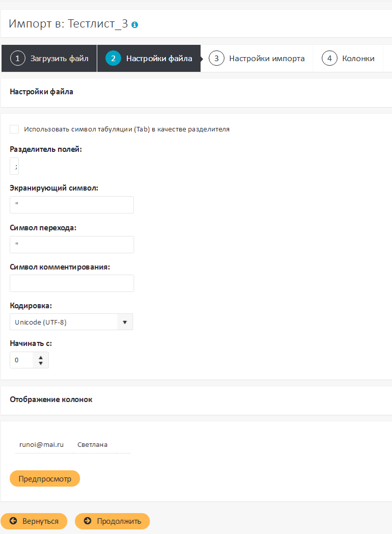Screen dimensions: 392x534
Task: Increase the Начинать с value
Action: pyautogui.click(x=41, y=356)
